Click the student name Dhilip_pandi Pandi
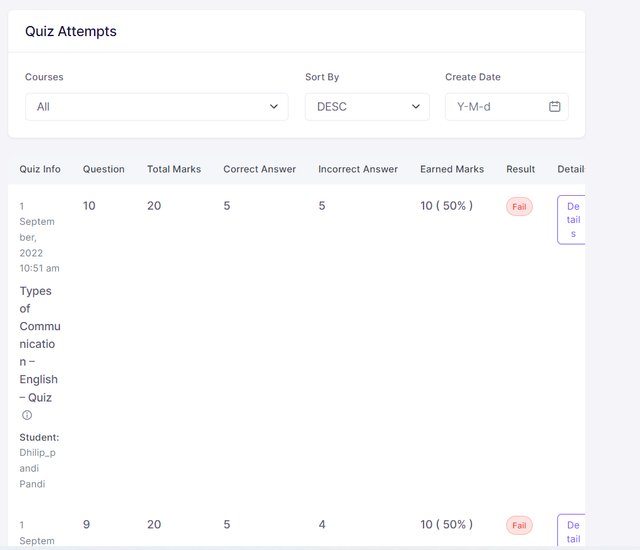Viewport: 640px width, 550px height. click(x=38, y=468)
